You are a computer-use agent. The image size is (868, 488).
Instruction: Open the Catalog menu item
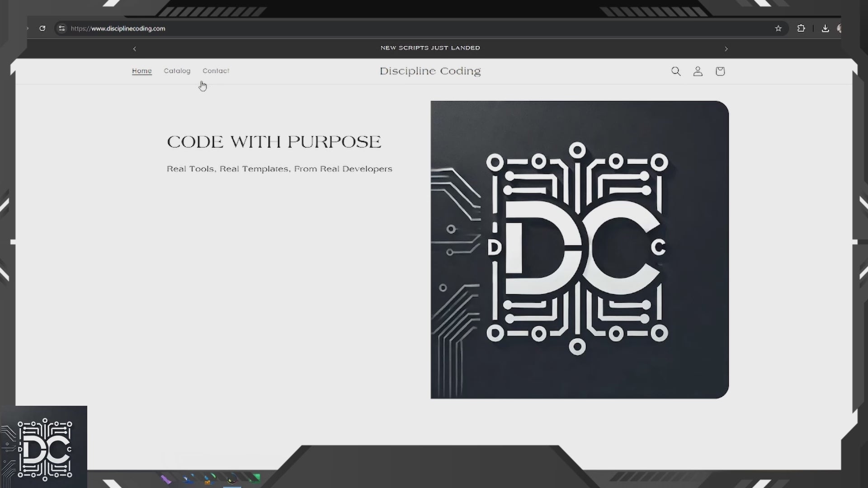(177, 71)
